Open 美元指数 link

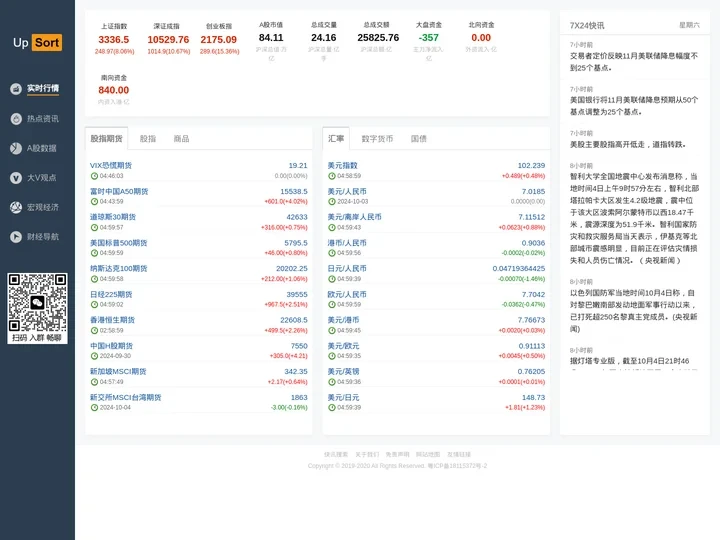(343, 165)
